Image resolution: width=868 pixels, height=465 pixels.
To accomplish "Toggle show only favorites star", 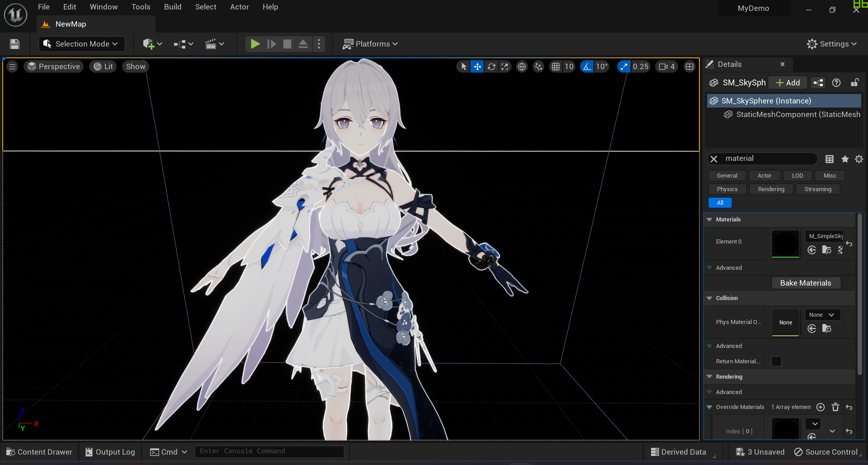I will (845, 159).
